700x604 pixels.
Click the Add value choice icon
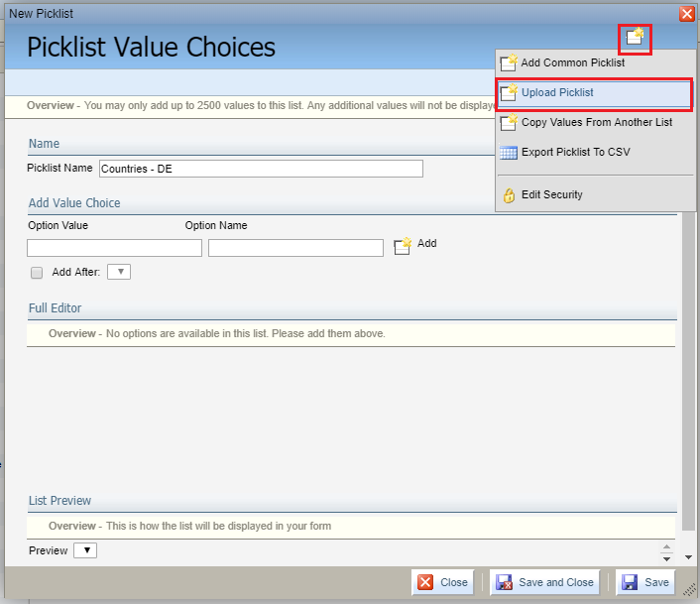point(403,246)
